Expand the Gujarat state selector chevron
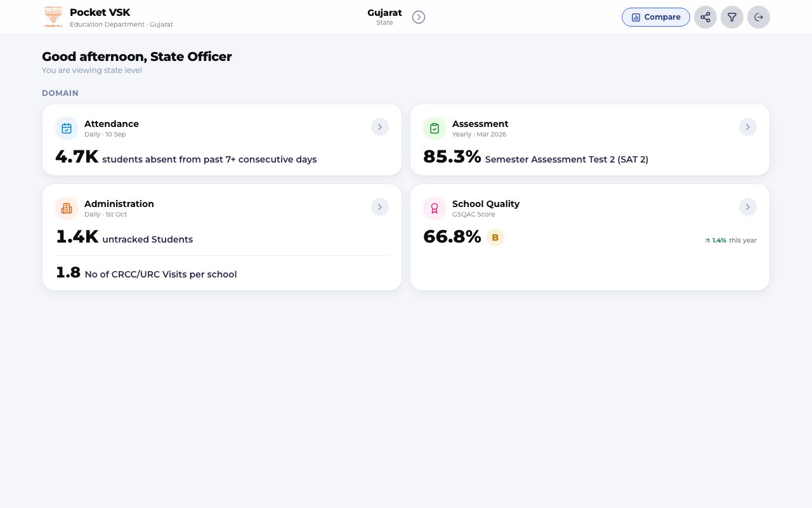 (x=419, y=17)
